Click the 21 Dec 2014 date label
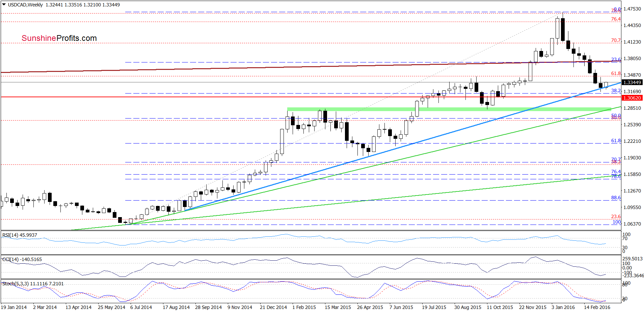644x312 pixels. coord(273,307)
